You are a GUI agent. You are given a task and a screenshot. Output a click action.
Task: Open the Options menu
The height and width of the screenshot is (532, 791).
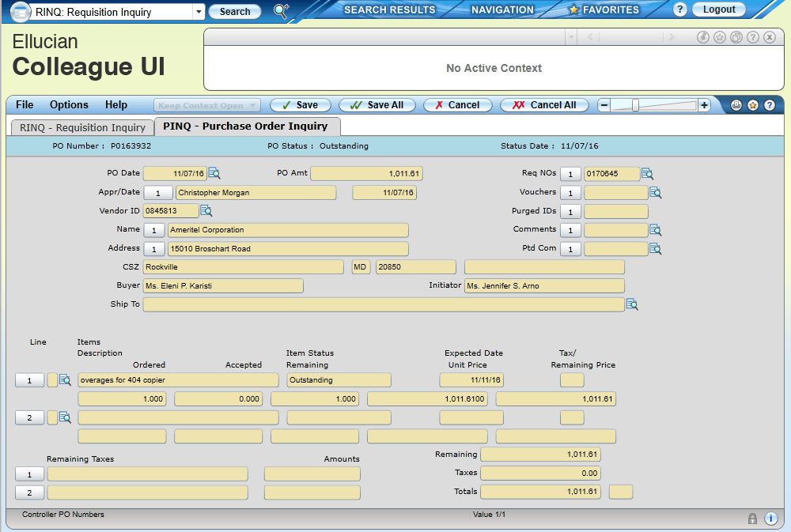point(69,105)
